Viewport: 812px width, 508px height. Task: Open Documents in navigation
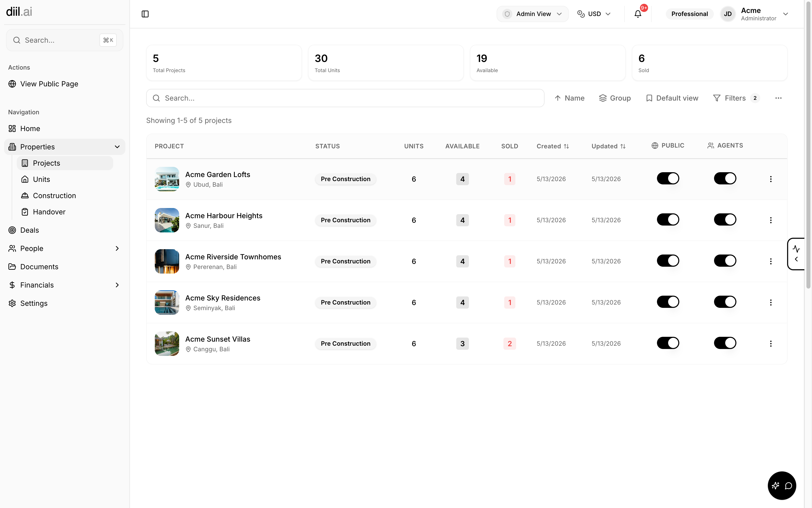point(64,266)
